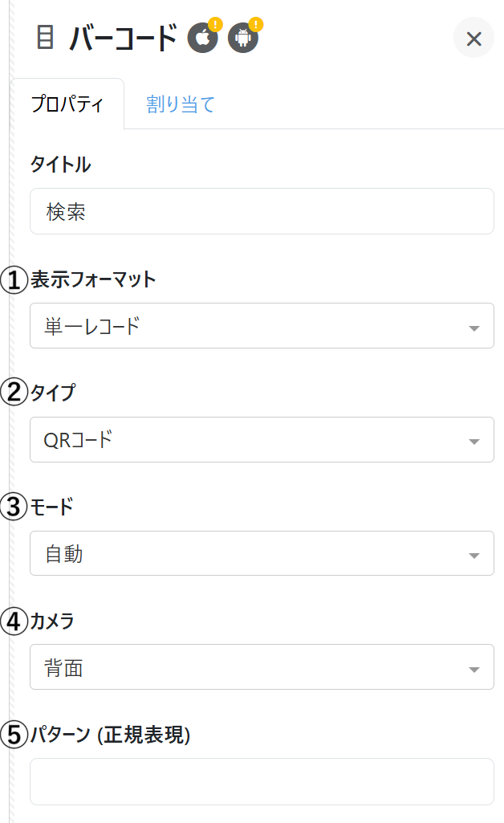Click the circled number 4 marker
The width and height of the screenshot is (504, 823).
pos(14,621)
